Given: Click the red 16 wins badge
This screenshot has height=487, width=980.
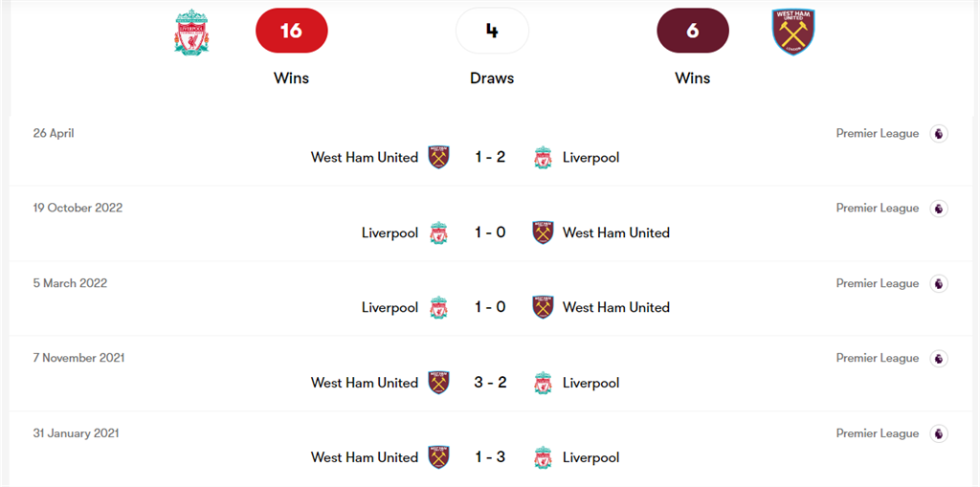Looking at the screenshot, I should (291, 31).
